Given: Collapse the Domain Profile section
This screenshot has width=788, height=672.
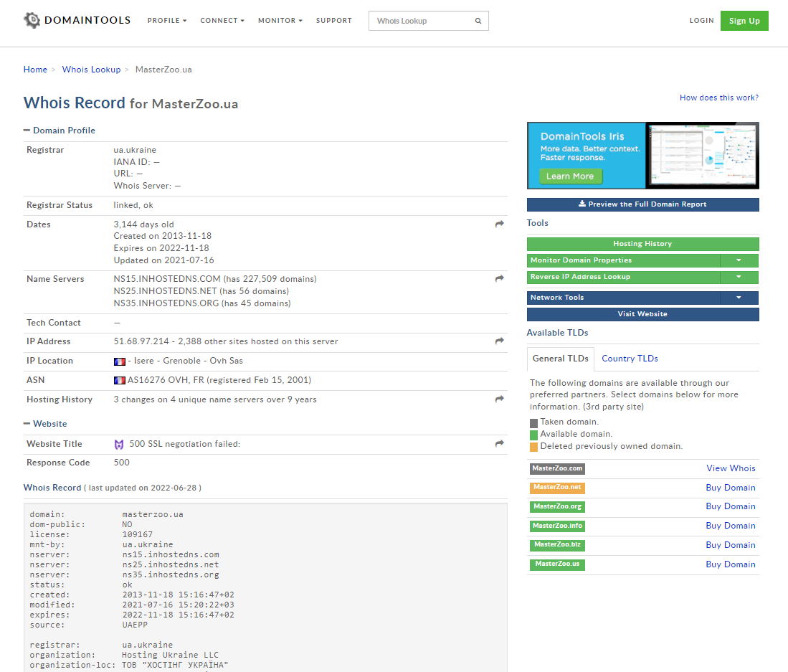Looking at the screenshot, I should click(x=60, y=131).
